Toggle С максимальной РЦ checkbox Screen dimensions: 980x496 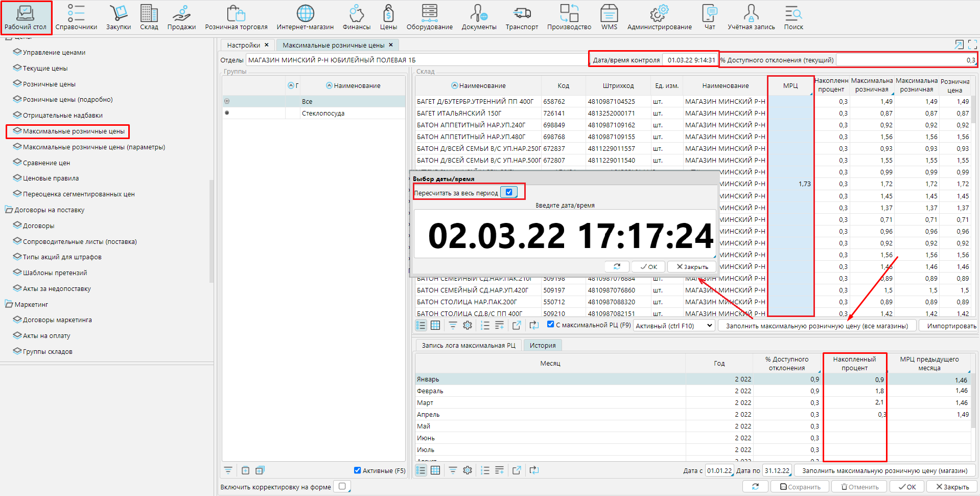coord(551,324)
